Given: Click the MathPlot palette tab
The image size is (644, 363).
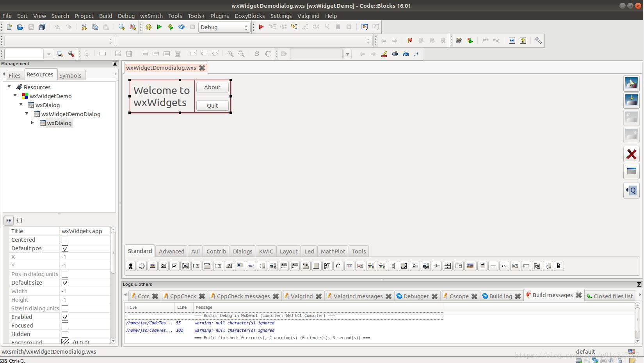Looking at the screenshot, I should click(333, 251).
